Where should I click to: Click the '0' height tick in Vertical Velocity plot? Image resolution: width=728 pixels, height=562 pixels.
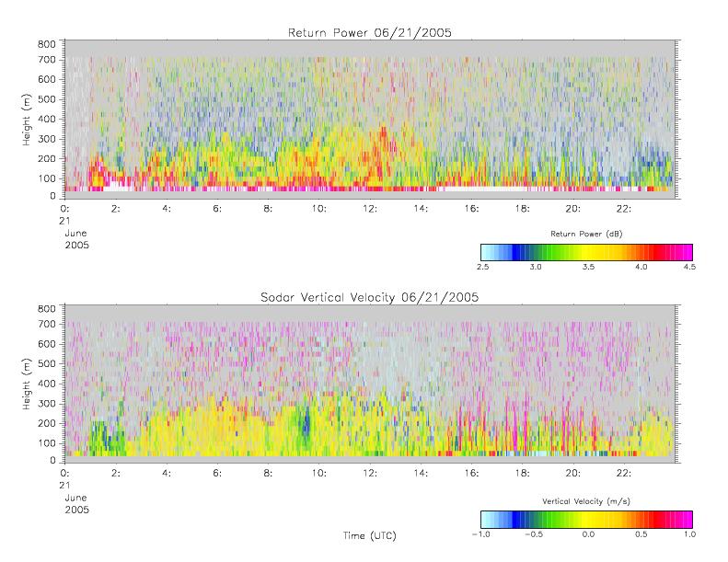(52, 461)
